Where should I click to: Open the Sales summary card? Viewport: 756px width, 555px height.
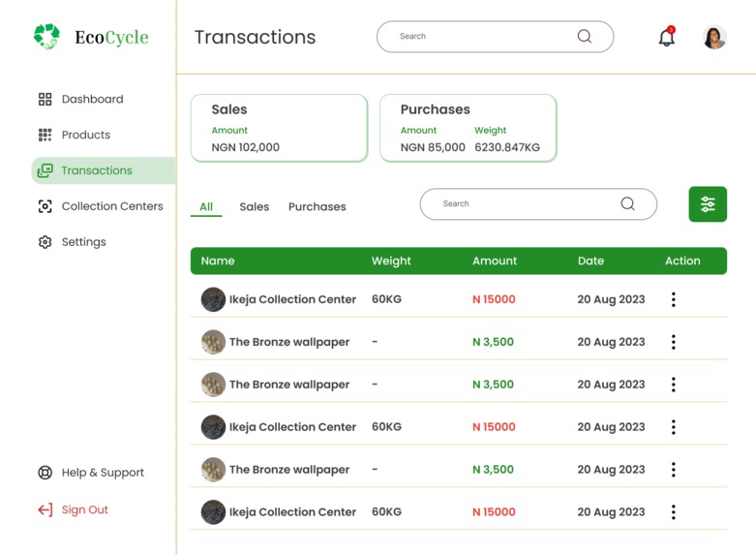click(x=279, y=128)
